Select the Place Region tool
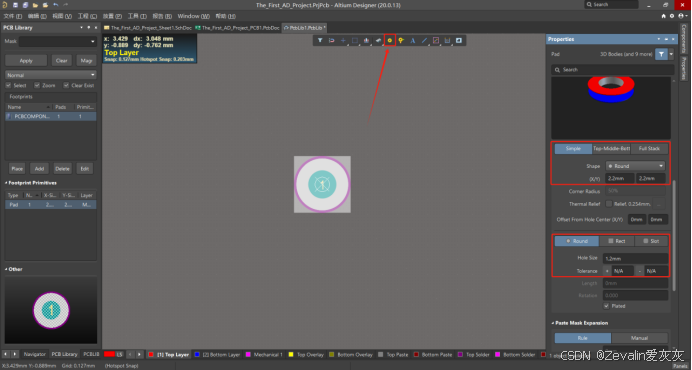Viewport: 692px width, 370px height. (436, 40)
